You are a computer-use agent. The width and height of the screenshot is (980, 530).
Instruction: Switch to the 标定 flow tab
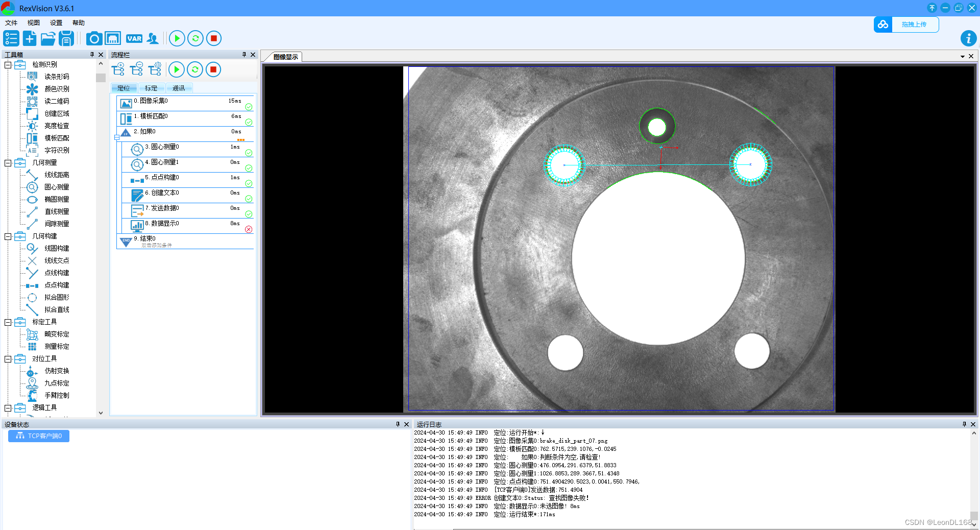point(151,88)
